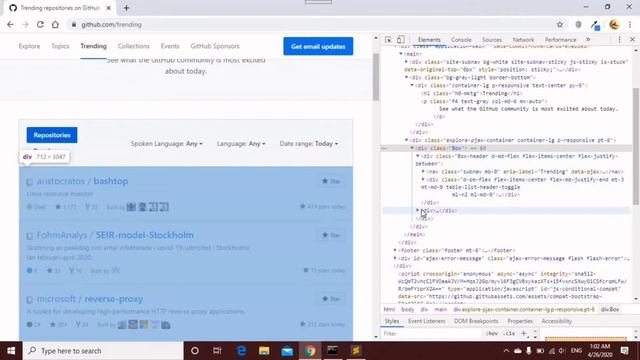Open the DOM Breakpoints pane
The width and height of the screenshot is (640, 360).
(x=476, y=321)
